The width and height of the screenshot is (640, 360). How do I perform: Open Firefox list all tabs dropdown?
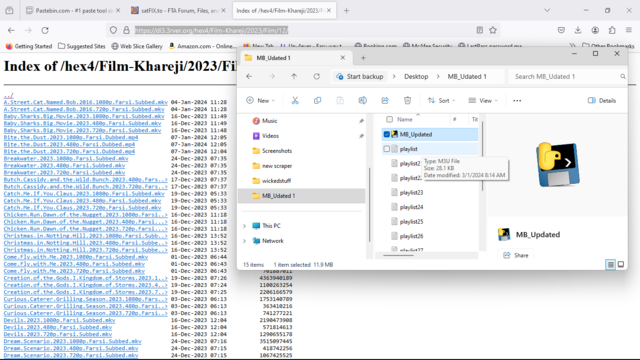click(547, 11)
